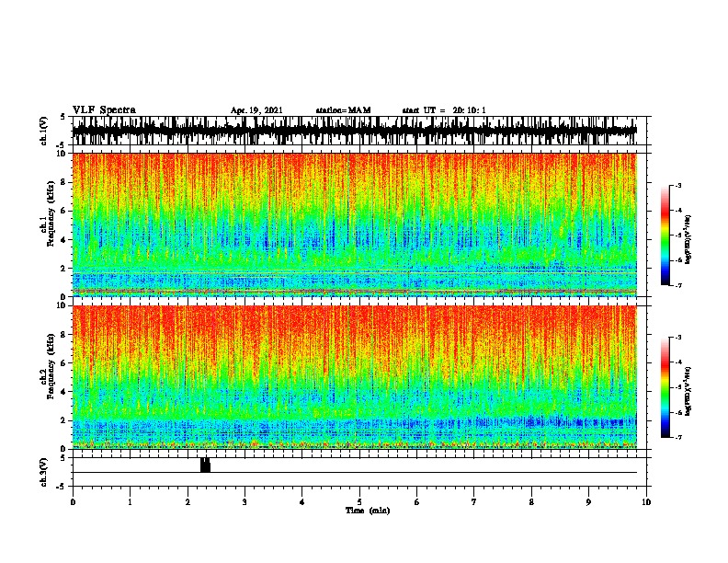The image size is (728, 563).
Task: Click the ch.1 voltage waveform strip
Action: click(355, 131)
